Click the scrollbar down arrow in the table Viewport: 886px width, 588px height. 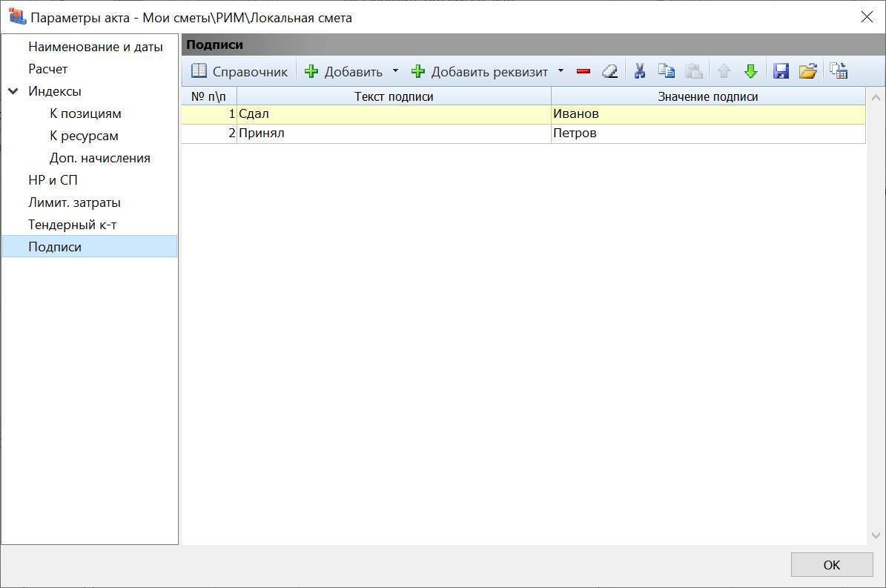click(876, 535)
